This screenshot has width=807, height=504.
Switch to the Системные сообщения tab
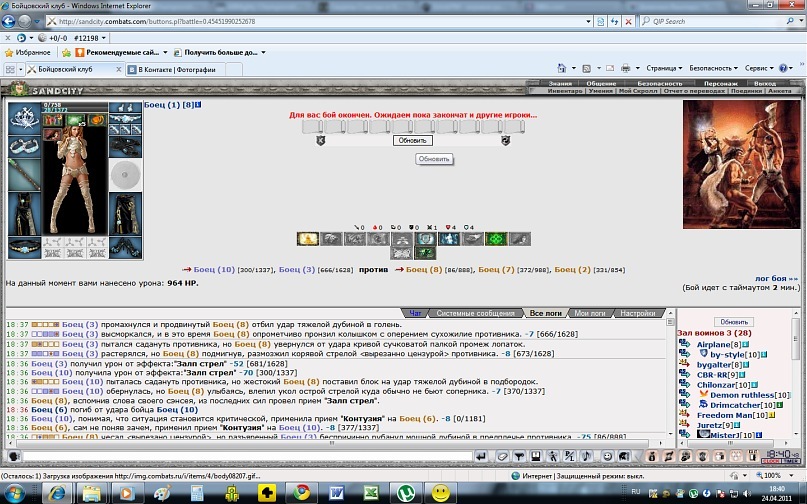tap(475, 313)
